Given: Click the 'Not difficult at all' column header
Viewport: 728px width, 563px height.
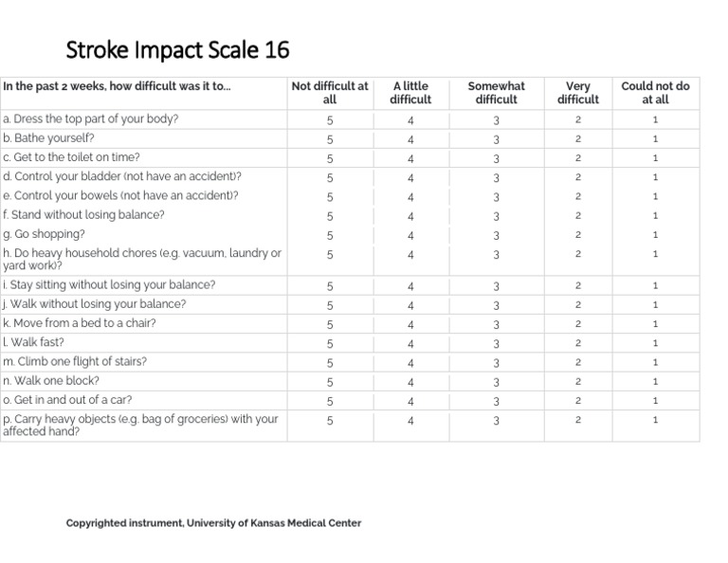Looking at the screenshot, I should point(330,92).
